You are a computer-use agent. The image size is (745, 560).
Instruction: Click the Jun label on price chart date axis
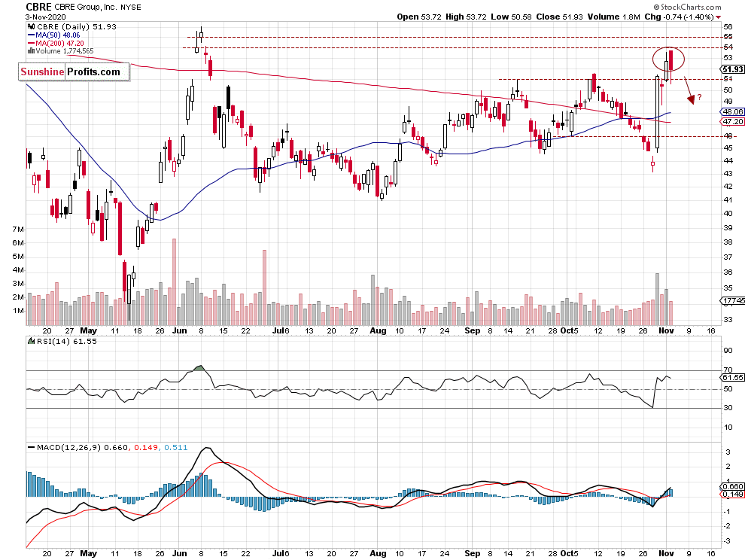180,331
